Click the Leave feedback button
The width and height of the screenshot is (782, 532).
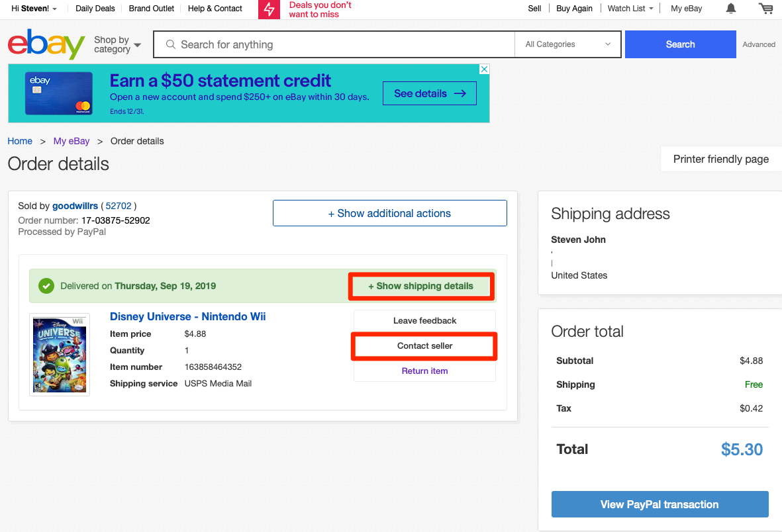tap(425, 321)
